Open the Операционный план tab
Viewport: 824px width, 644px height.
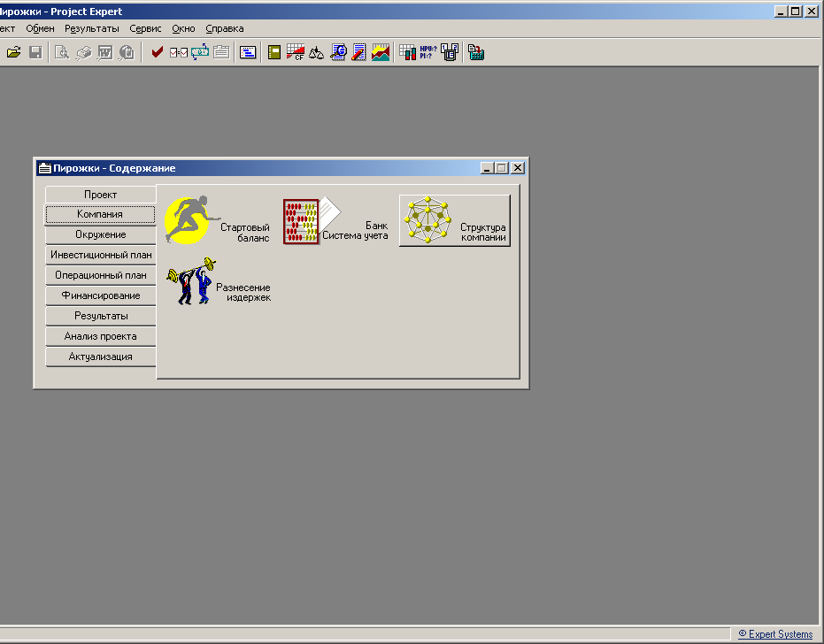100,275
